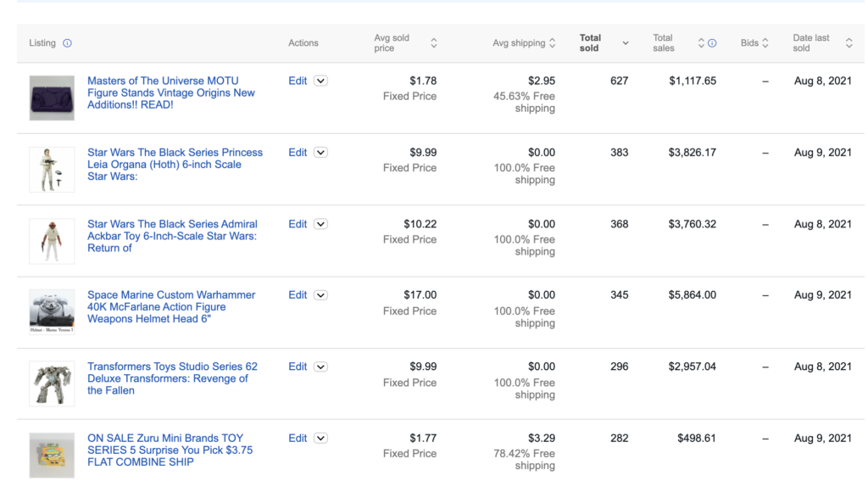Edit the Transformers Studio Series 62 listing

(298, 367)
